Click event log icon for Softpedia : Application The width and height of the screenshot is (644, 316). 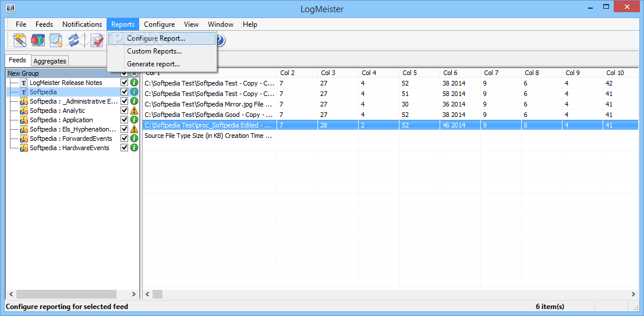(24, 120)
